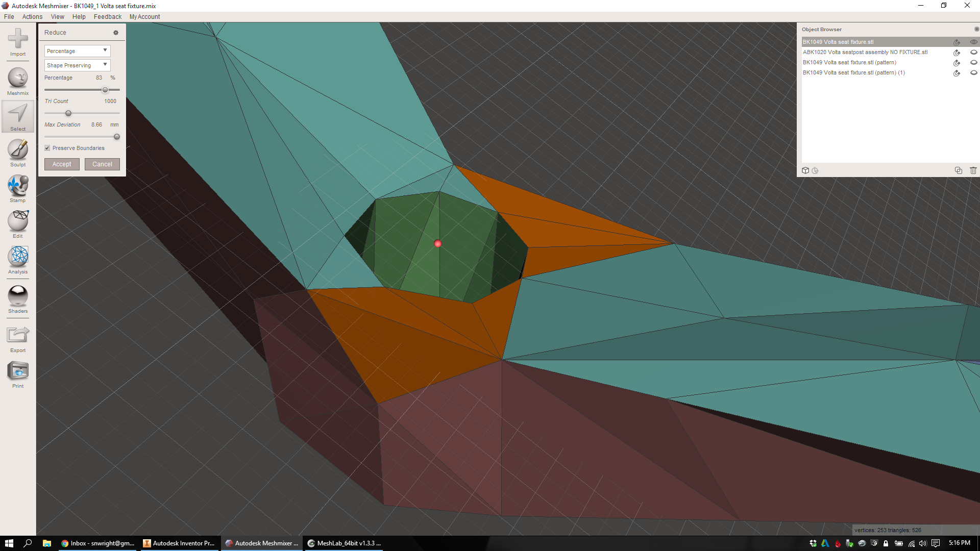
Task: Click the cube icon in Object Browser footer
Action: click(x=805, y=170)
